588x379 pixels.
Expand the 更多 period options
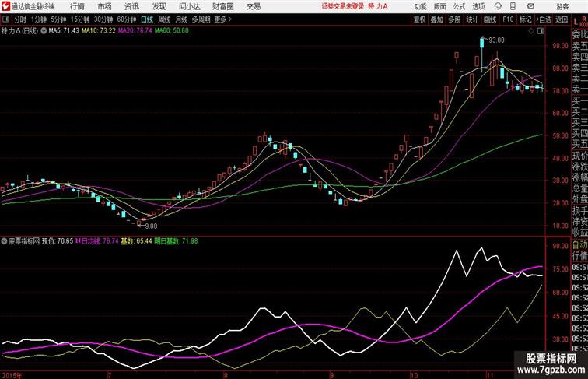[x=222, y=19]
